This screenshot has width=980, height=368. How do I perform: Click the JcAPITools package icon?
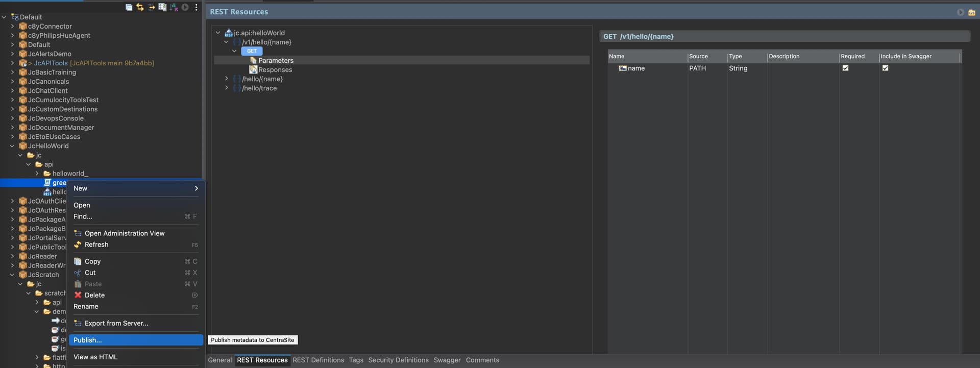coord(23,63)
